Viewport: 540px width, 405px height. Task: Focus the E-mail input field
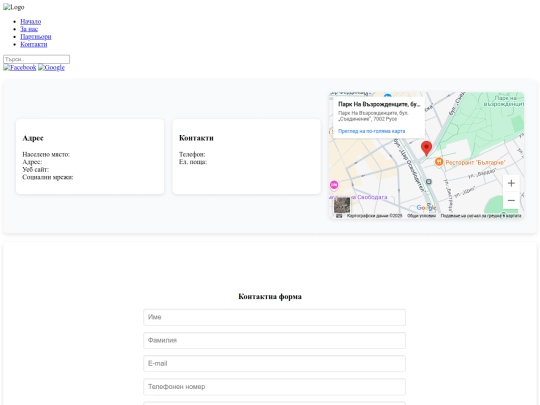pyautogui.click(x=274, y=363)
